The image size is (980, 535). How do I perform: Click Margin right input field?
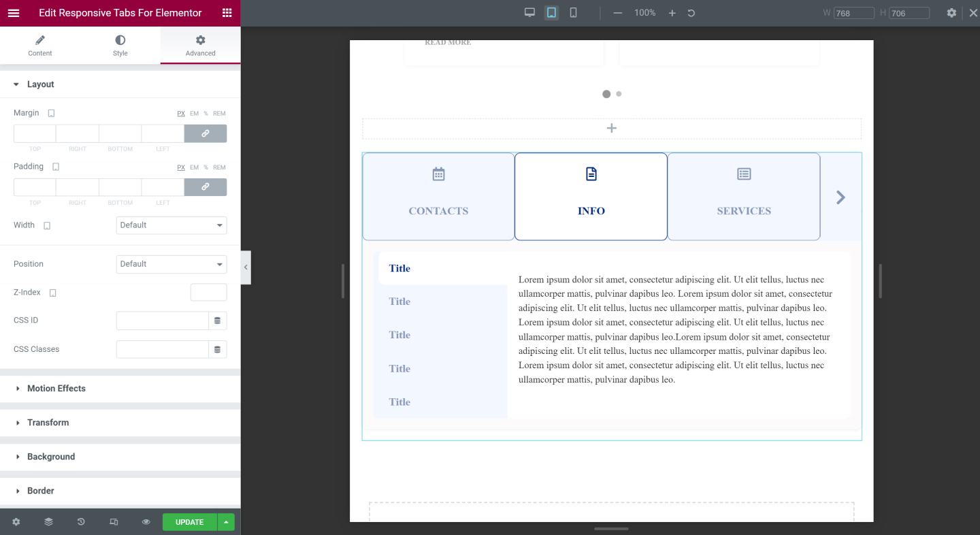pyautogui.click(x=78, y=133)
